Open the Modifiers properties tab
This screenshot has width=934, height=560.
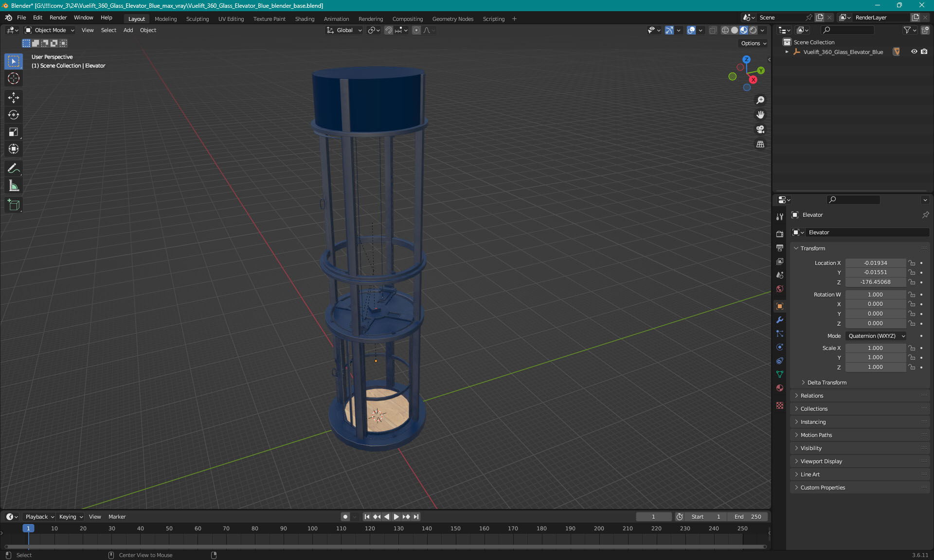click(x=780, y=320)
